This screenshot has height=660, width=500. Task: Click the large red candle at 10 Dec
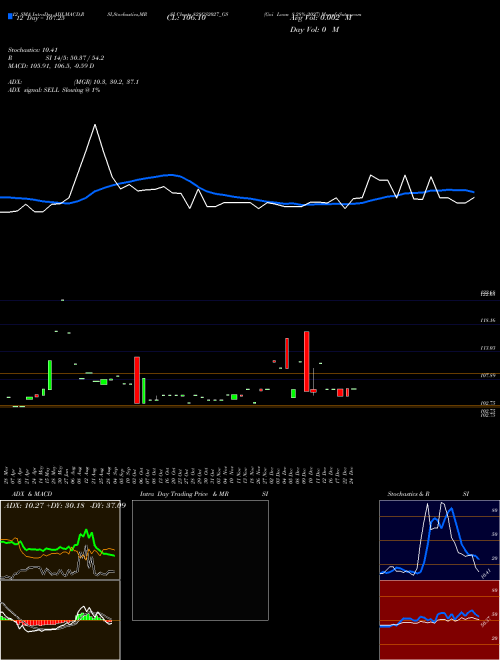coord(307,362)
